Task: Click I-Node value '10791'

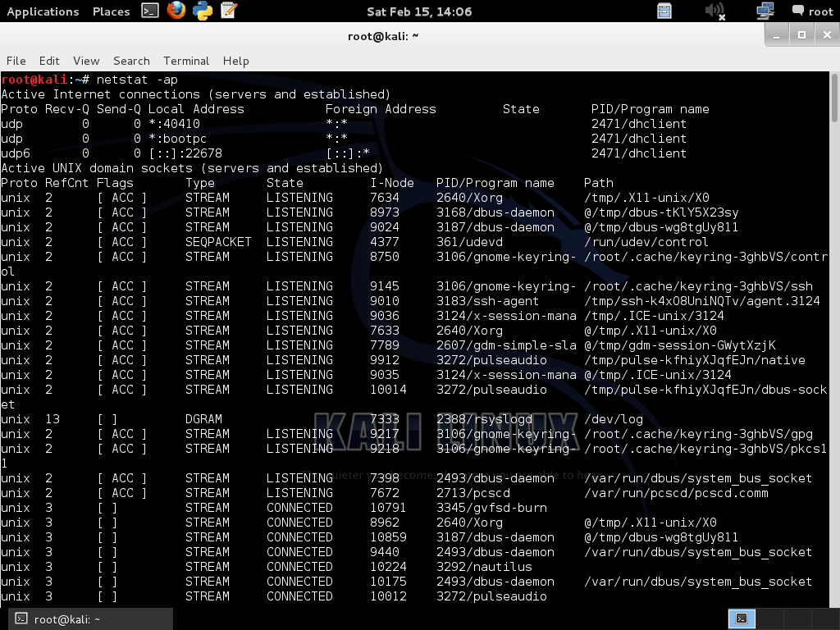Action: 388,508
